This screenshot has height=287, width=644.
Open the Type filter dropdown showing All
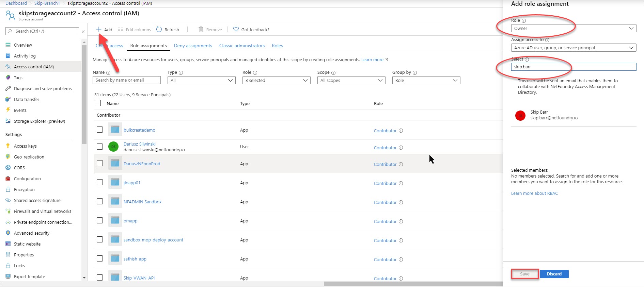(x=202, y=80)
